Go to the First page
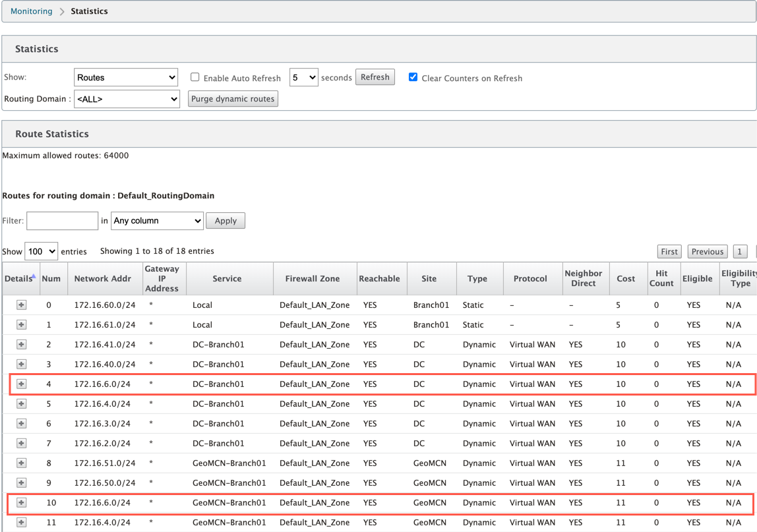Image resolution: width=757 pixels, height=532 pixels. (x=669, y=252)
